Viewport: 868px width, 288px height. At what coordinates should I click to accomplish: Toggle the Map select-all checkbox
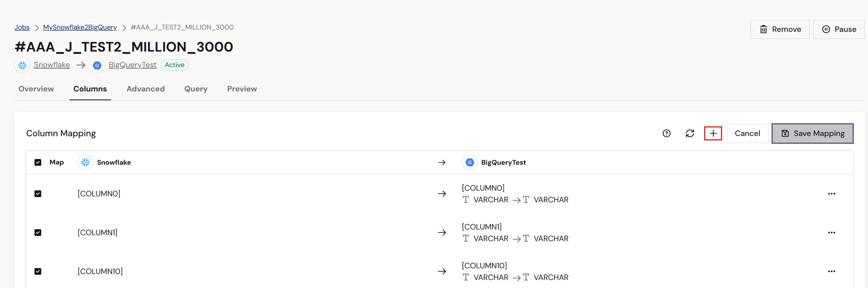(38, 162)
